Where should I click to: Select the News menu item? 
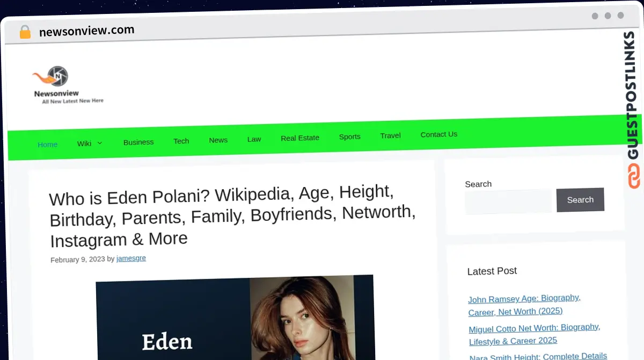218,140
